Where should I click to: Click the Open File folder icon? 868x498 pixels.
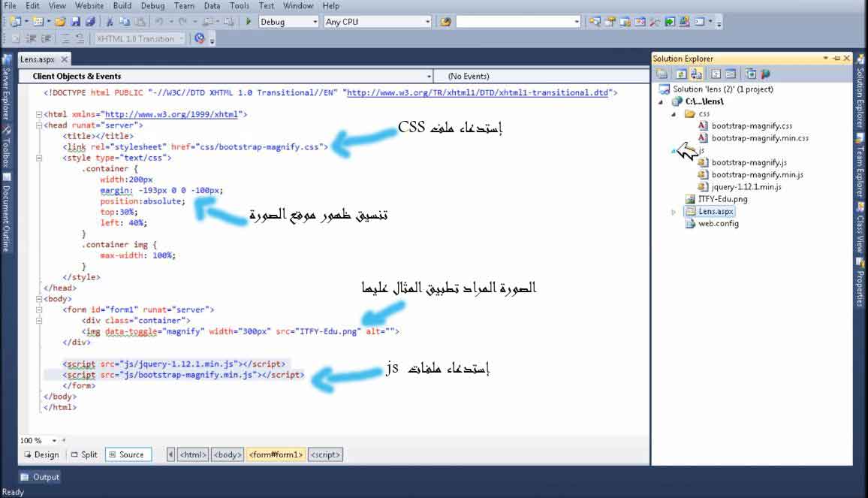(x=60, y=22)
